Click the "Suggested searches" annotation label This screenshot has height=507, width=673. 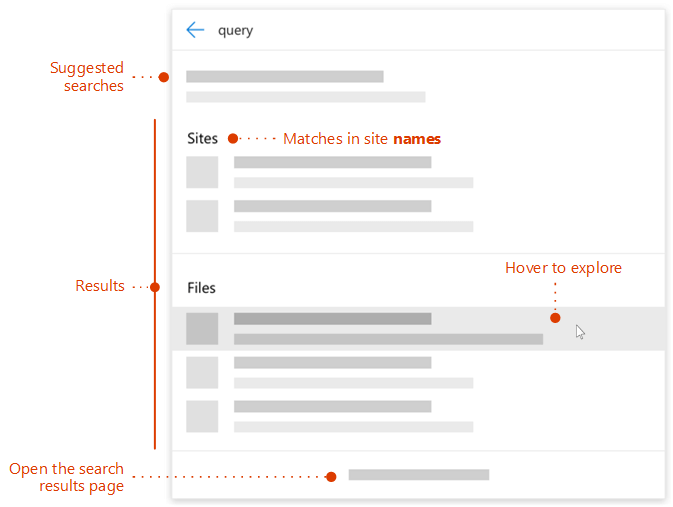(87, 77)
